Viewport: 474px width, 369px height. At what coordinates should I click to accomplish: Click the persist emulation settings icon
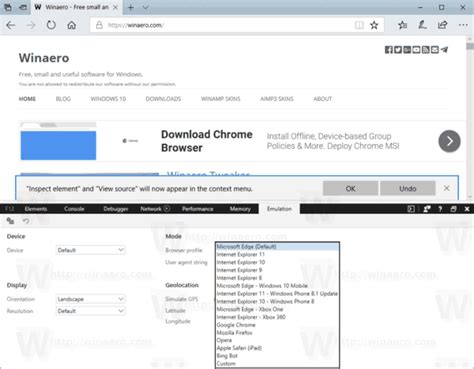(10, 221)
